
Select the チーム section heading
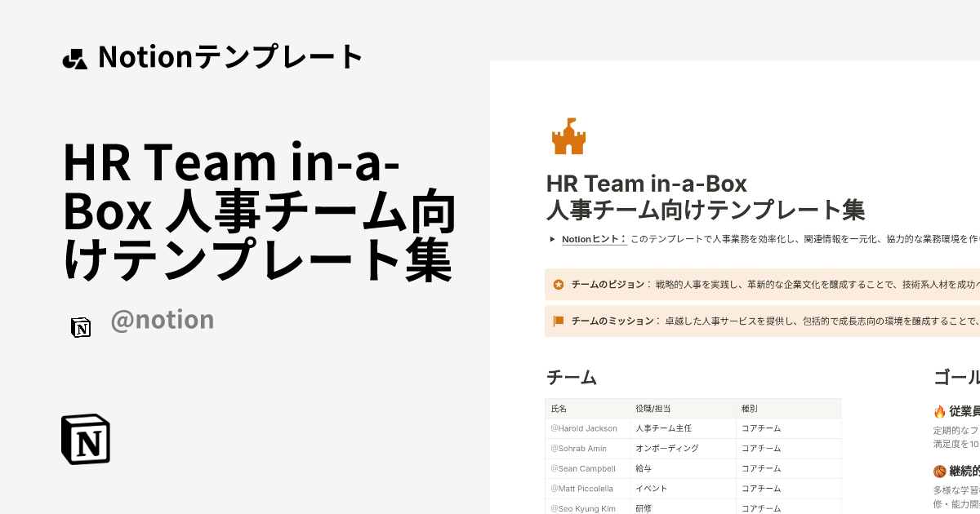click(x=572, y=377)
